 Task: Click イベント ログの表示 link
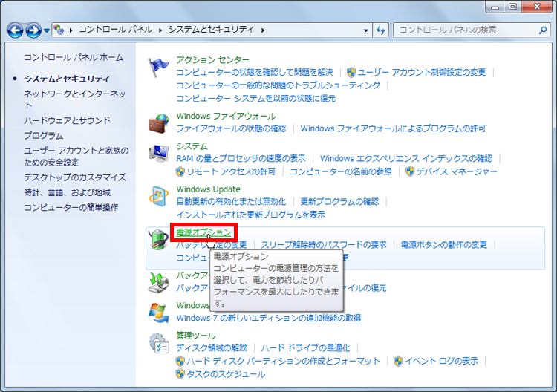pyautogui.click(x=441, y=361)
